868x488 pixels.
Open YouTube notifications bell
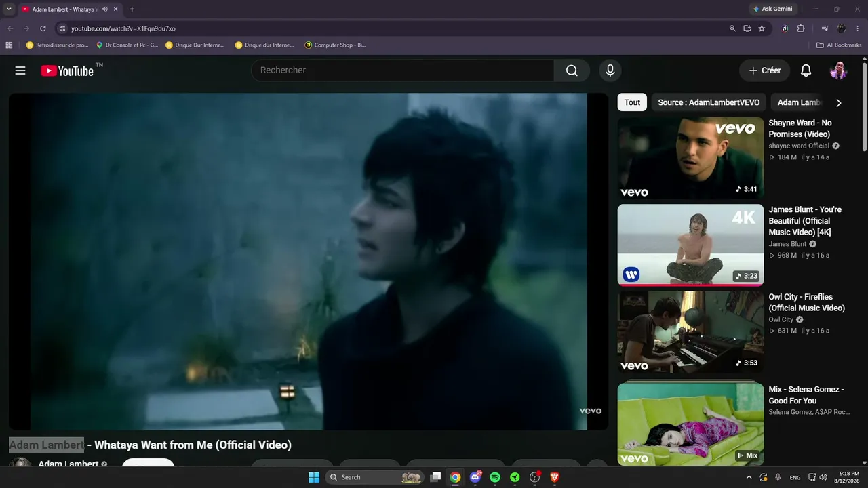tap(806, 70)
